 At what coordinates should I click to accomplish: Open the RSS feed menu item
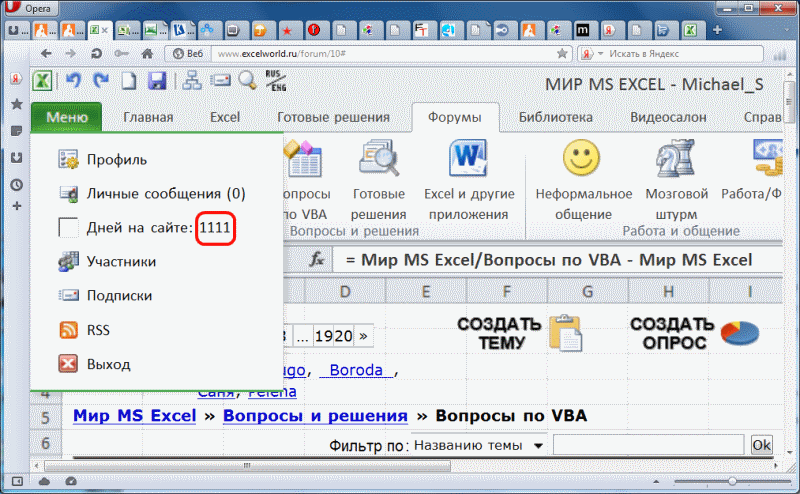click(98, 330)
